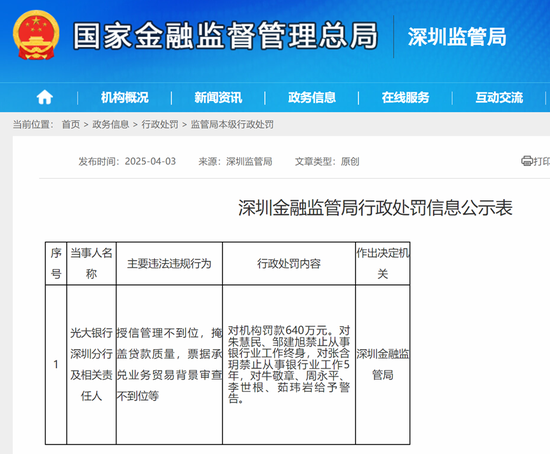Open the 新闻资讯 menu
This screenshot has width=550, height=454.
(x=218, y=98)
